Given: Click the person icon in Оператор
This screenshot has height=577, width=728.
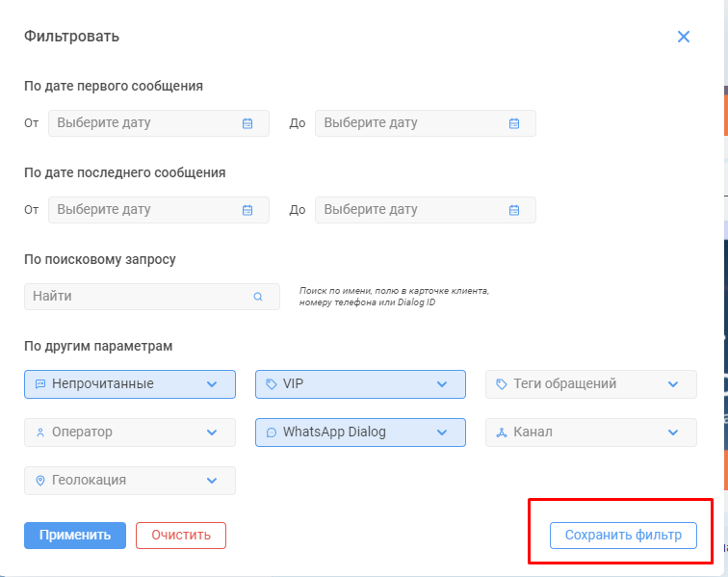Looking at the screenshot, I should pos(40,433).
